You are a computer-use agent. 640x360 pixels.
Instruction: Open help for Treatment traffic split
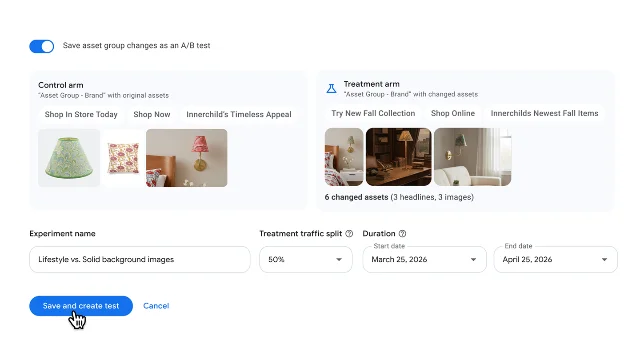click(349, 233)
